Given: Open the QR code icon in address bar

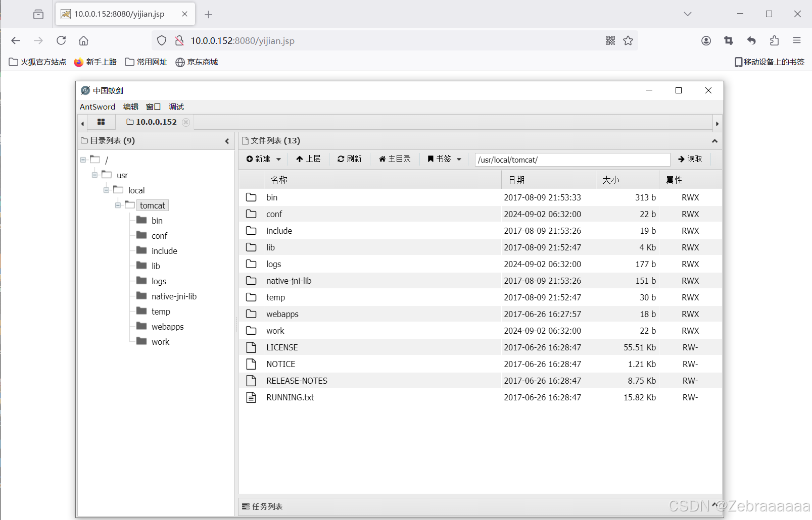Looking at the screenshot, I should pyautogui.click(x=610, y=40).
